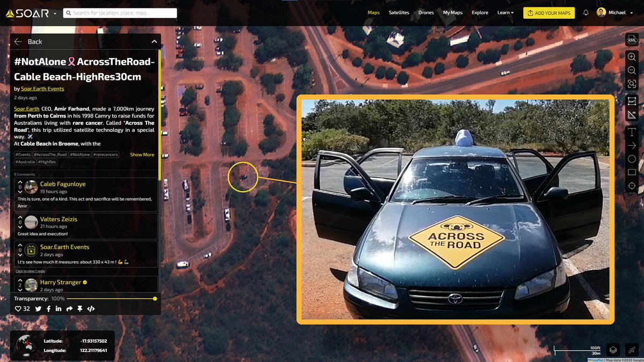This screenshot has width=644, height=362.
Task: Open the KML export tool
Action: point(632,40)
